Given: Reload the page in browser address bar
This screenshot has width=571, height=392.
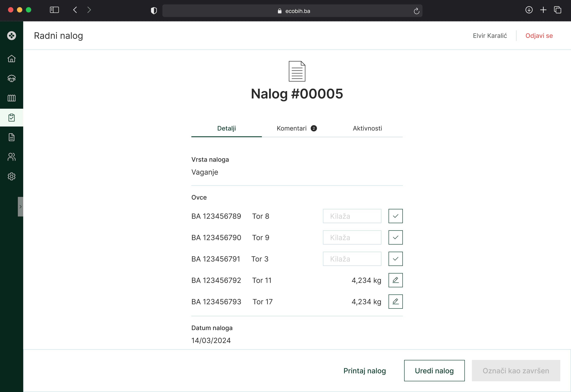Looking at the screenshot, I should (416, 11).
